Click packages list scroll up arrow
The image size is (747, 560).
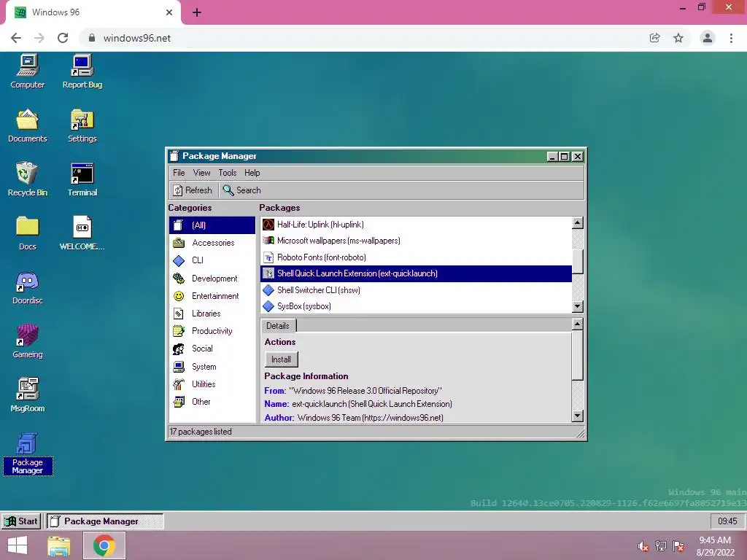click(578, 222)
